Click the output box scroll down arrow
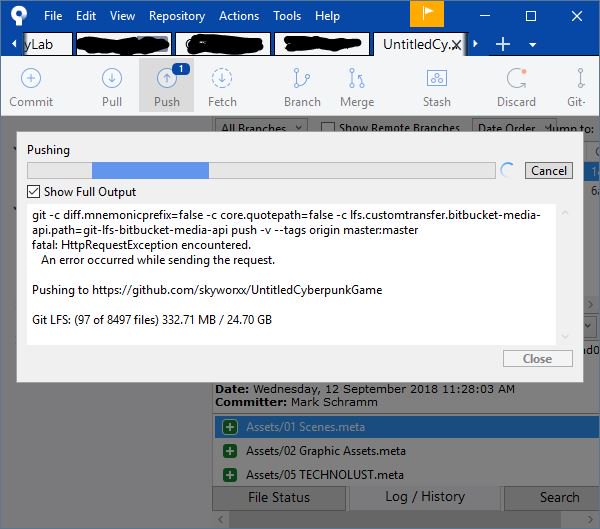 (565, 336)
